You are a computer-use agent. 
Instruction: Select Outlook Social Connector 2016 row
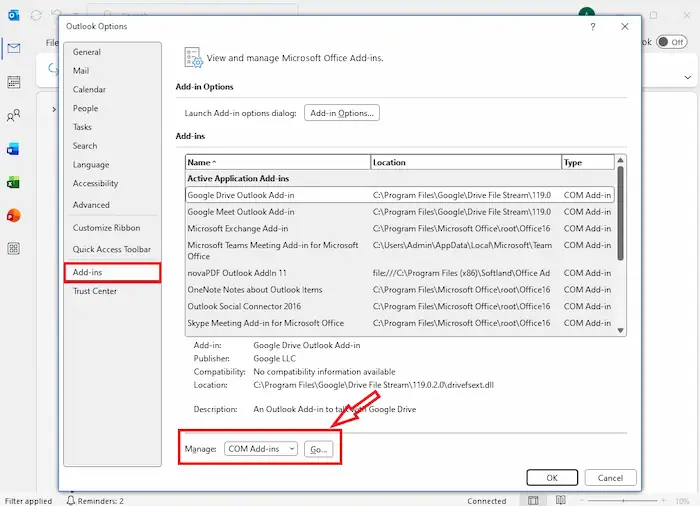tap(400, 306)
